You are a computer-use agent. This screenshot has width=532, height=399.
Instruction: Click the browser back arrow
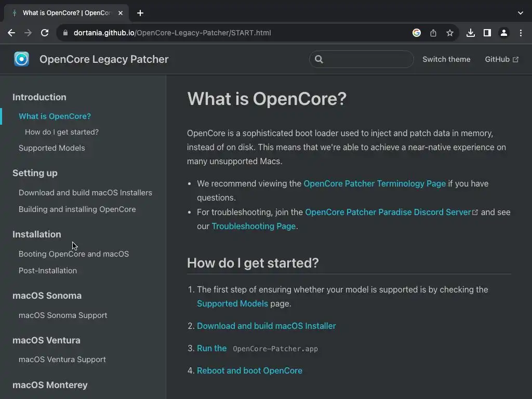[x=11, y=33]
